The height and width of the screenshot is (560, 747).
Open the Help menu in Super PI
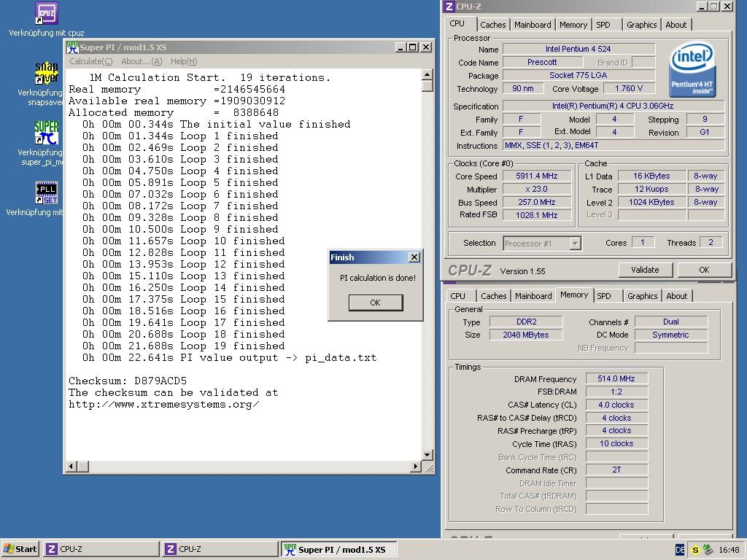pos(184,61)
